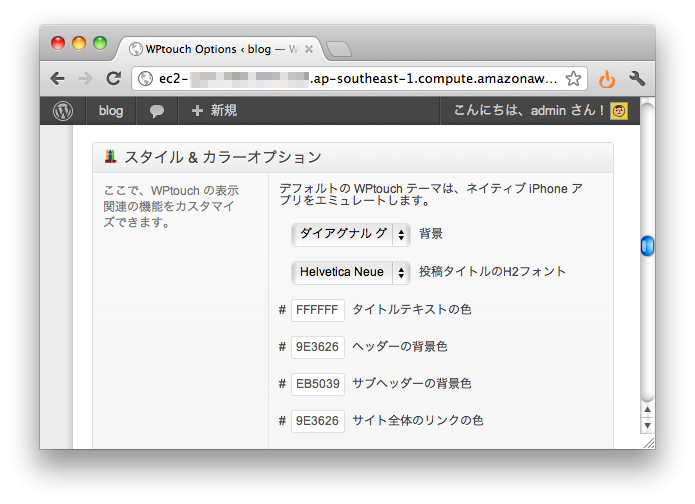Screen dimensions: 695x504
Task: Click the scrollbar up arrow
Action: 647,410
